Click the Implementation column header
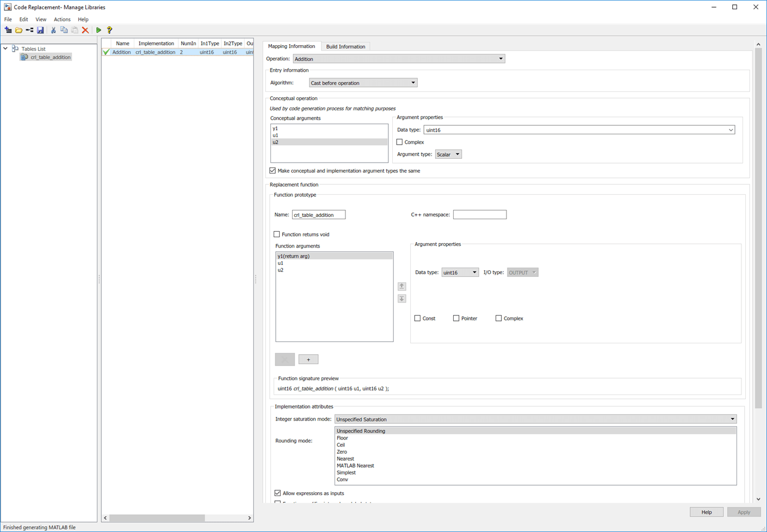 point(156,44)
